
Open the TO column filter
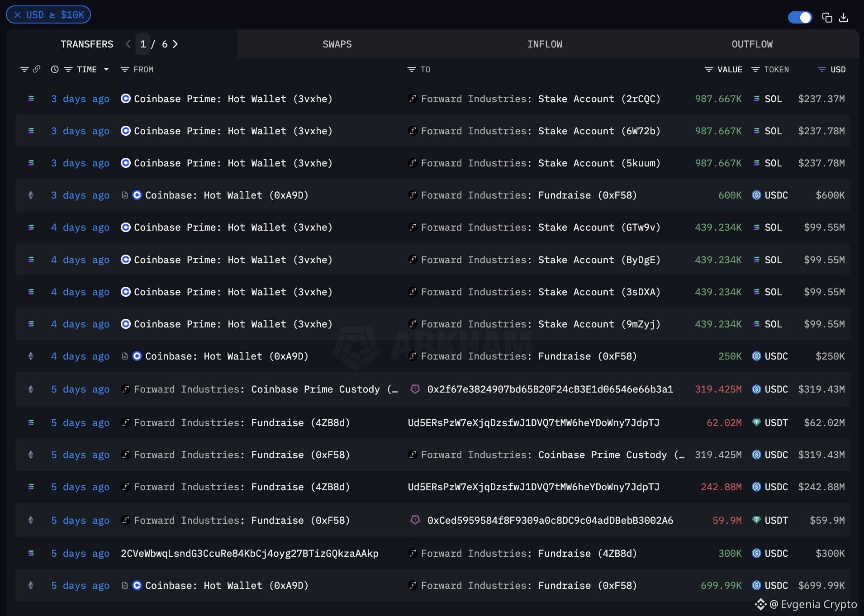point(412,70)
